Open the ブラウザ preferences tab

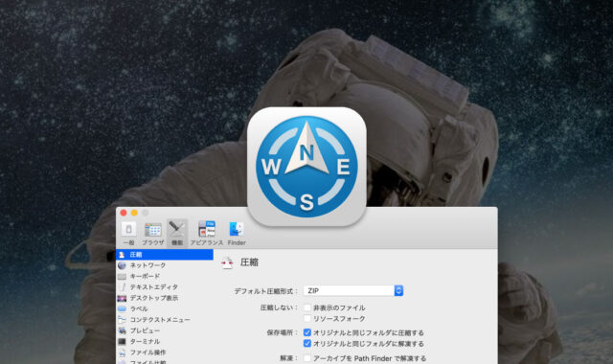click(x=153, y=234)
